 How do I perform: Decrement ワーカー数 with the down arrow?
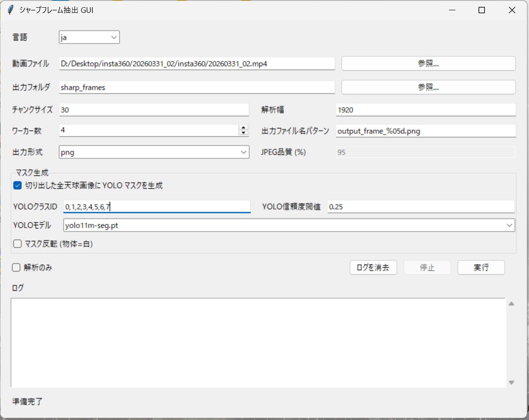tap(244, 133)
